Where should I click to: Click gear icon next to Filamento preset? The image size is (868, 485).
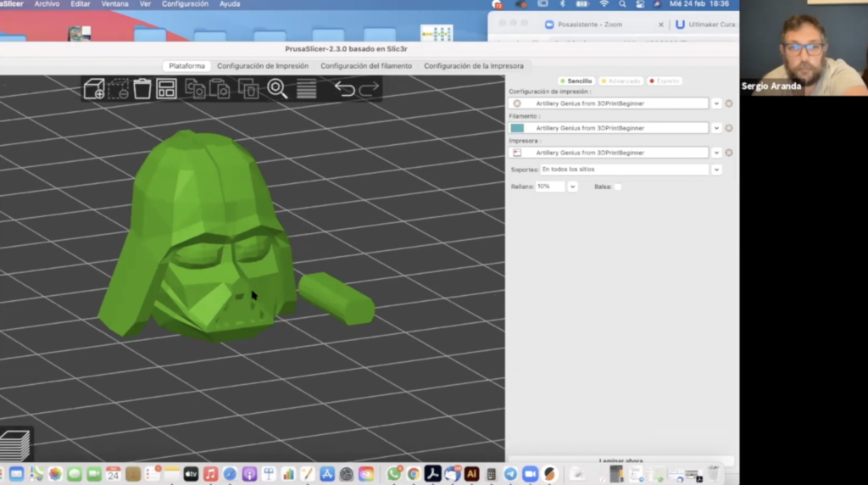pyautogui.click(x=729, y=128)
